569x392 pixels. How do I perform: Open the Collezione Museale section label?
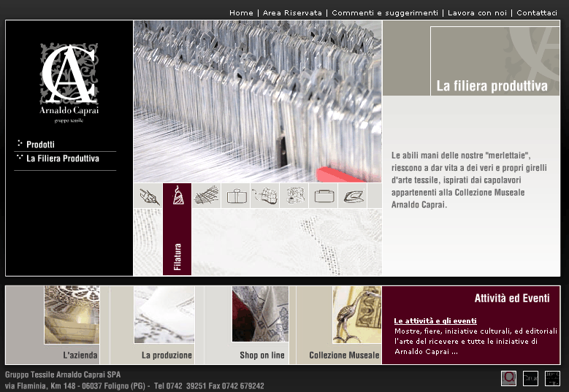click(x=344, y=355)
